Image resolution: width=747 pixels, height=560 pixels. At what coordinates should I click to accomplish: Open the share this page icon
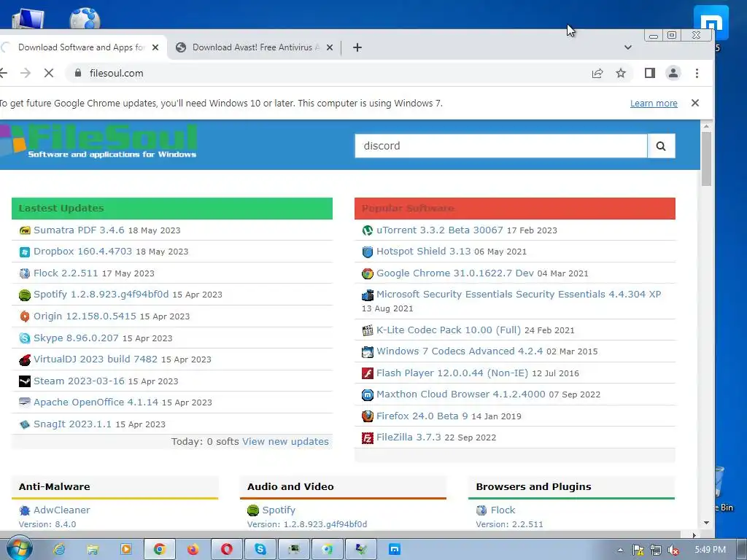pos(597,73)
